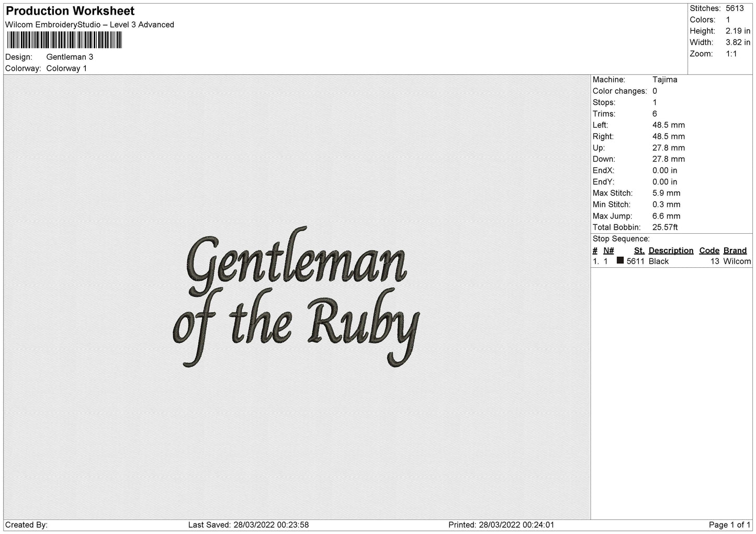756x534 pixels.
Task: Click the Width value 3.82 in
Action: coord(738,42)
